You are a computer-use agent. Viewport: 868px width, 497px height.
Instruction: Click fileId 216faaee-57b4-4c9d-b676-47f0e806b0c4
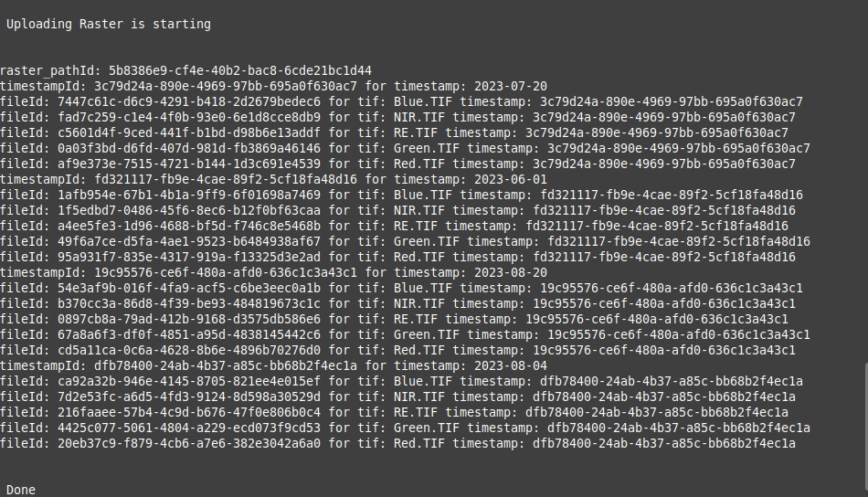(x=189, y=412)
